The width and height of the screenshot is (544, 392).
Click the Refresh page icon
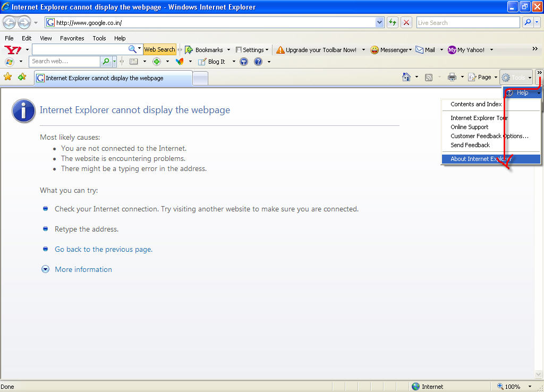[393, 22]
